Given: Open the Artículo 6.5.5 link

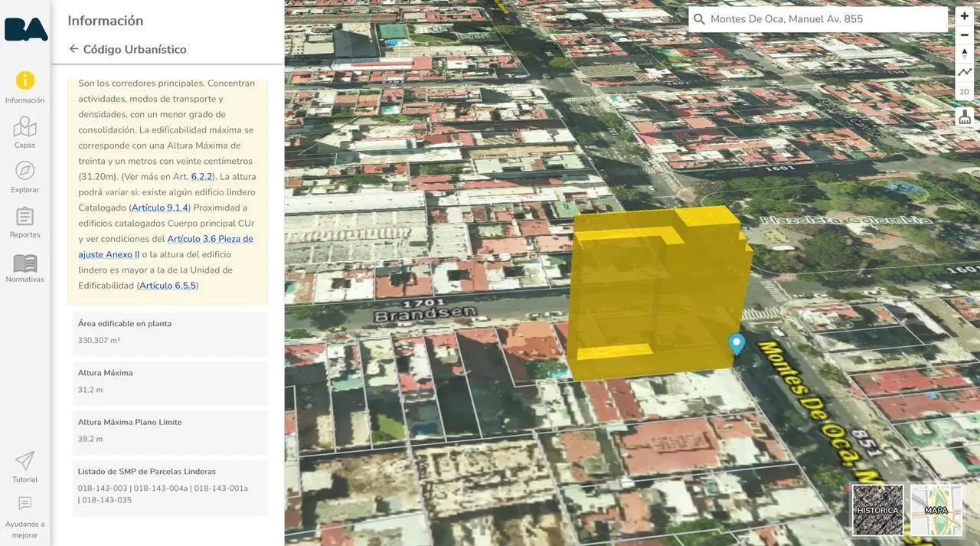Looking at the screenshot, I should [168, 286].
